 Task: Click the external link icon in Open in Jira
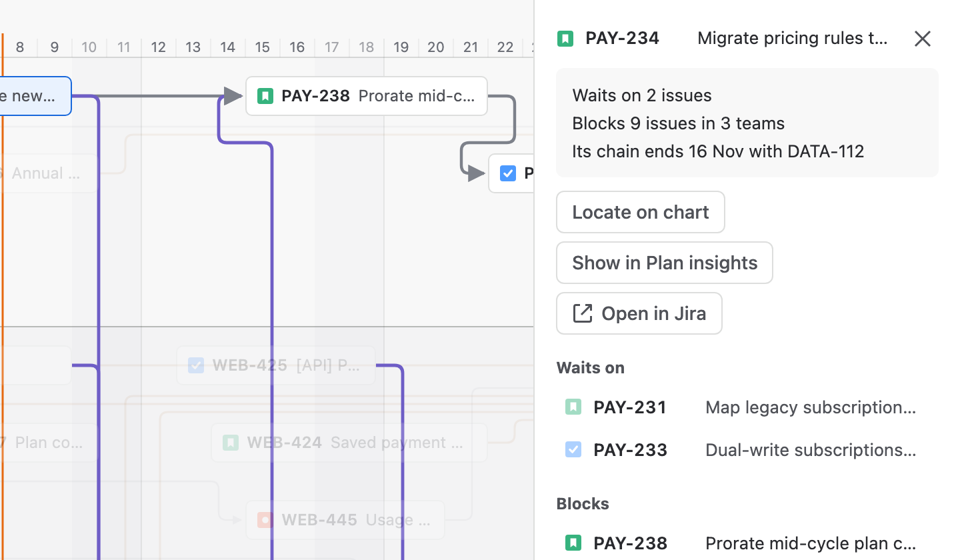(583, 313)
